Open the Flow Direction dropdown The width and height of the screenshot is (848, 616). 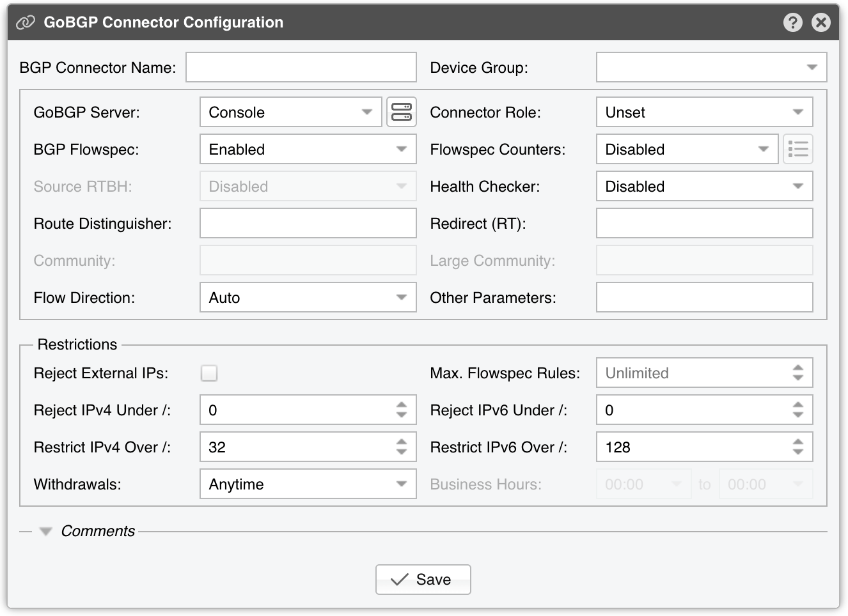[x=308, y=298]
